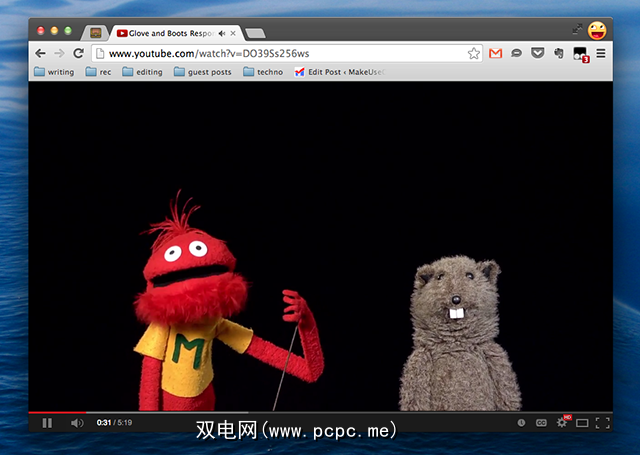Click the browser forward arrow
This screenshot has width=640, height=455.
(x=60, y=53)
